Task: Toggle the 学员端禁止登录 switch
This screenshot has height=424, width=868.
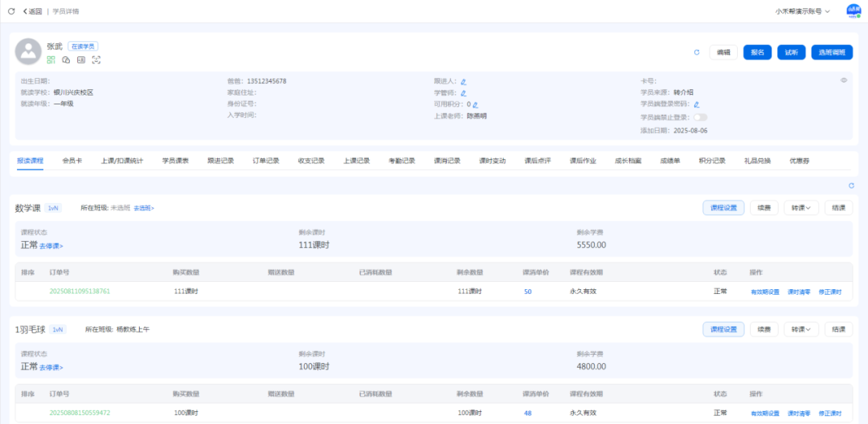Action: [x=700, y=117]
